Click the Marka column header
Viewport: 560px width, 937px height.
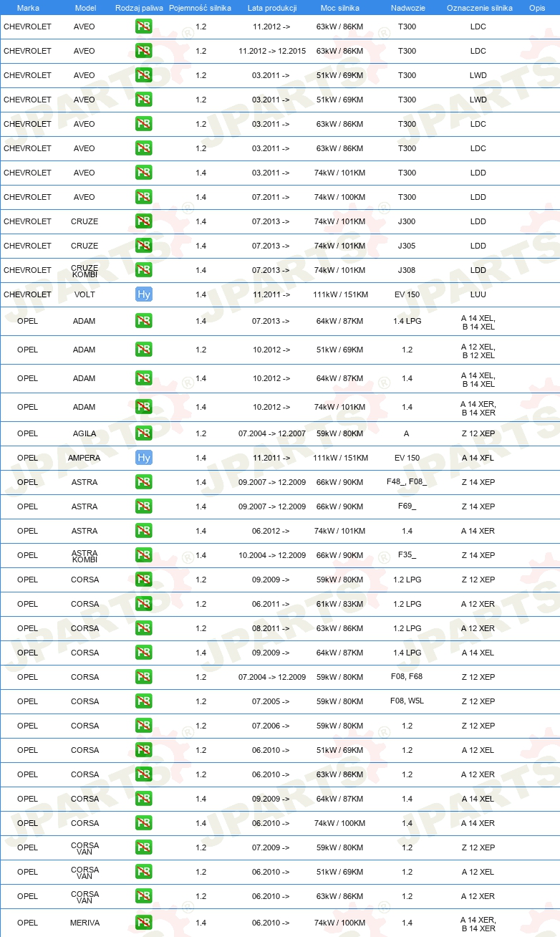pos(28,8)
